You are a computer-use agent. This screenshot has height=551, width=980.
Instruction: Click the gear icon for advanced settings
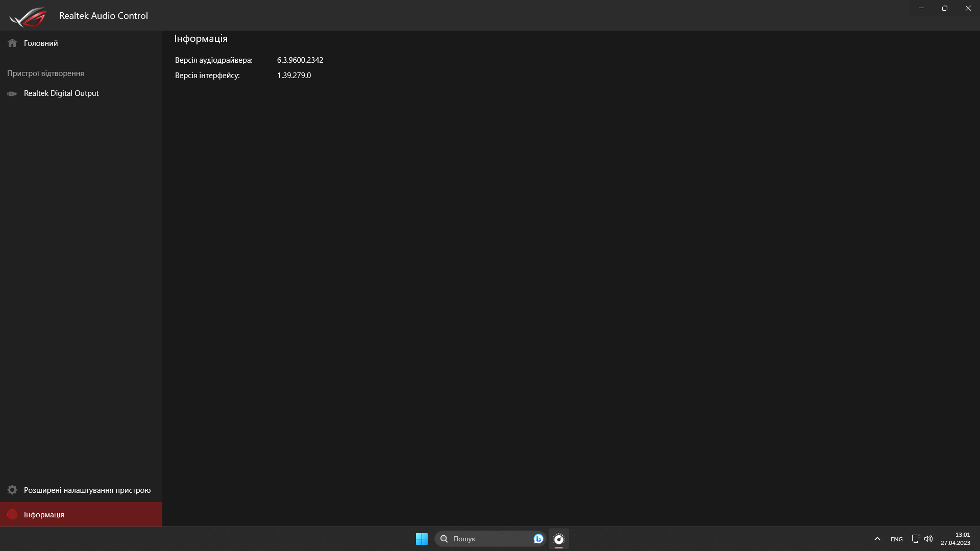(12, 490)
